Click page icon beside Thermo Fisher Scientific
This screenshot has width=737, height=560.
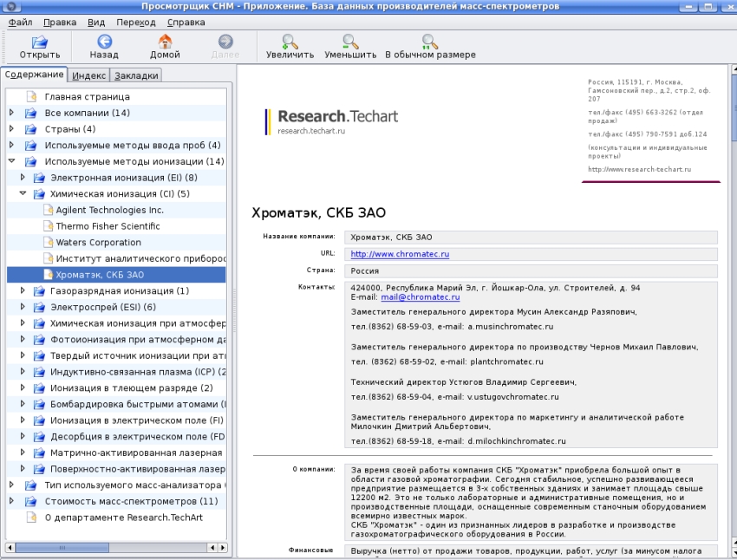click(x=48, y=226)
